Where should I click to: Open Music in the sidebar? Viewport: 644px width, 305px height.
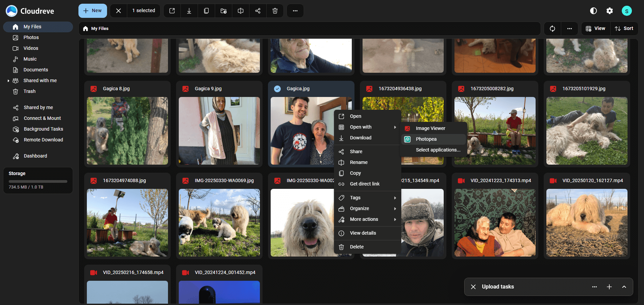pos(38,59)
